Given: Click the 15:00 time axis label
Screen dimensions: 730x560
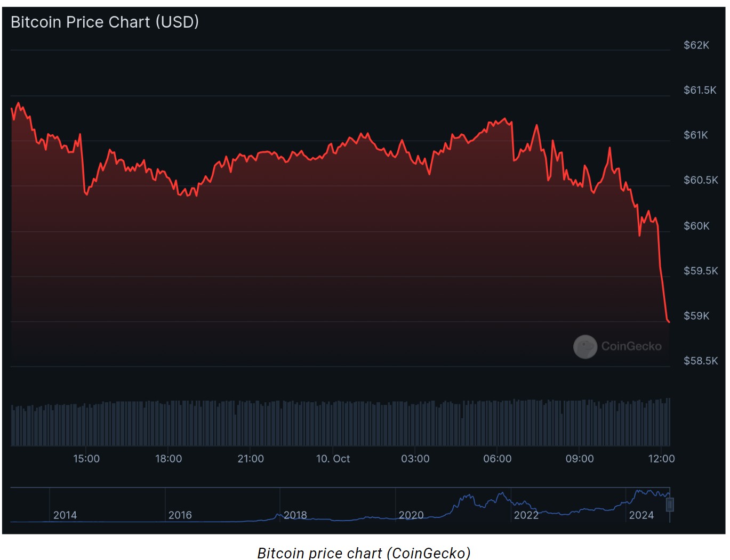Looking at the screenshot, I should 86,459.
